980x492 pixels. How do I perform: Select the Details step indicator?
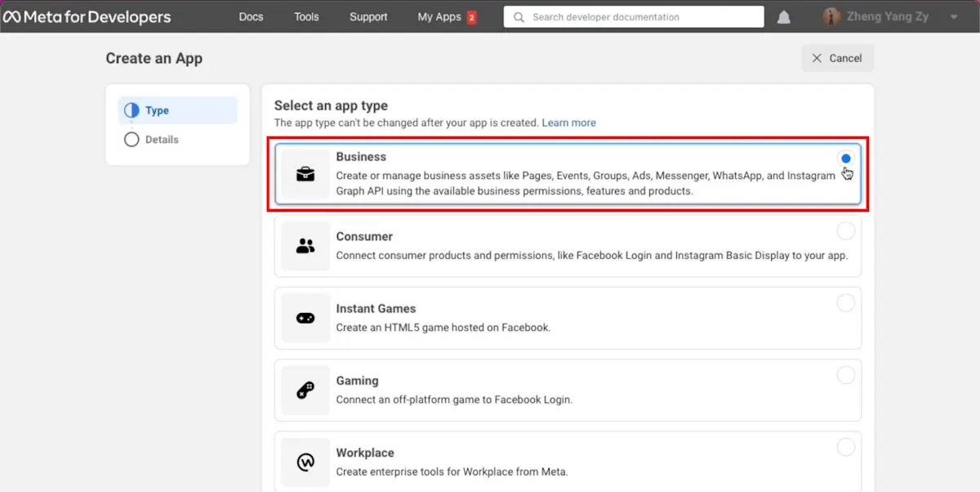pos(161,139)
